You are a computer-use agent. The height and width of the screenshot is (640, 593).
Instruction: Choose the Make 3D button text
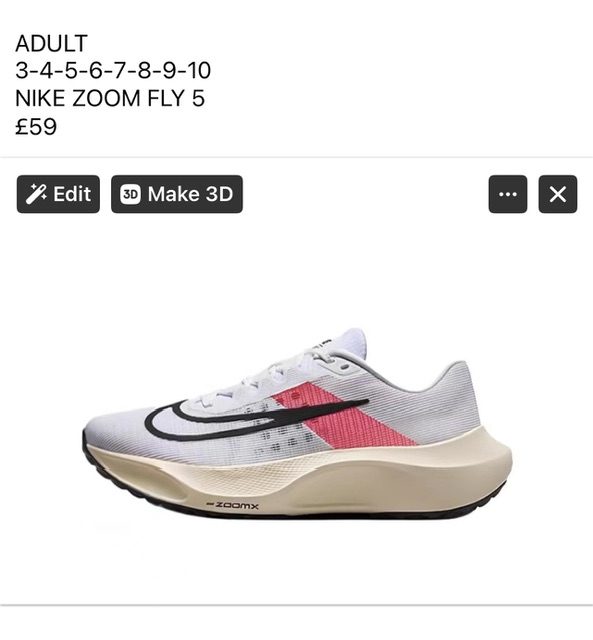coord(190,194)
